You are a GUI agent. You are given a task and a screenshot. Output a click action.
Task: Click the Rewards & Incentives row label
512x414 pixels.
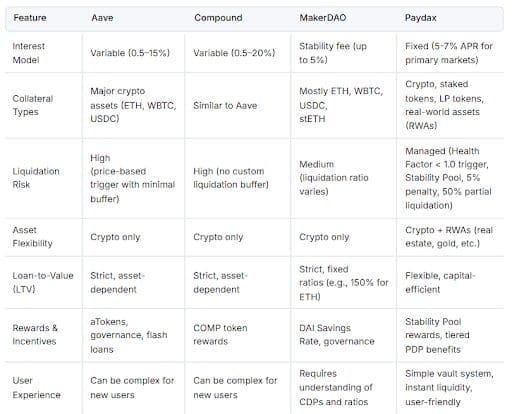click(x=35, y=335)
